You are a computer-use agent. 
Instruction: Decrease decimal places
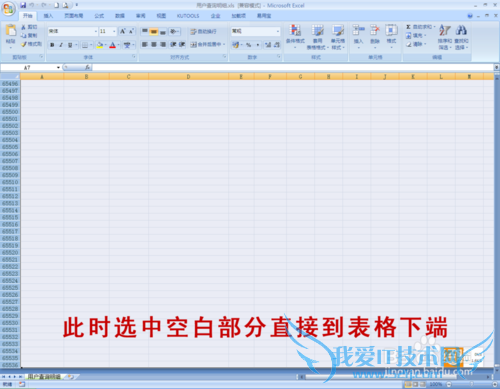pyautogui.click(x=277, y=45)
